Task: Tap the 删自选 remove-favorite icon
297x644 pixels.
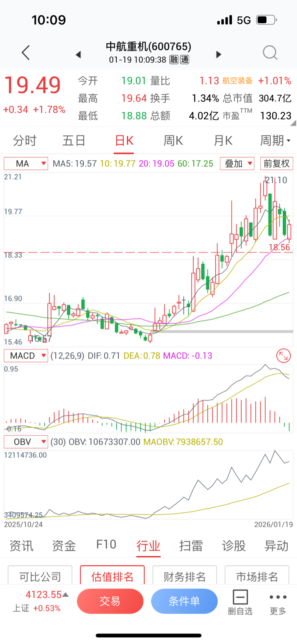Action: pyautogui.click(x=240, y=602)
